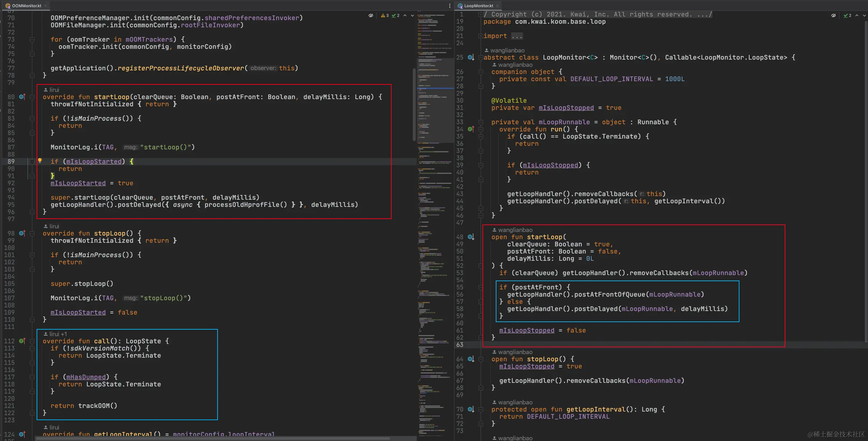Screen dimensions: 868x441
Task: Toggle reader mode eye in LoopMonitor.kt
Action: 834,15
